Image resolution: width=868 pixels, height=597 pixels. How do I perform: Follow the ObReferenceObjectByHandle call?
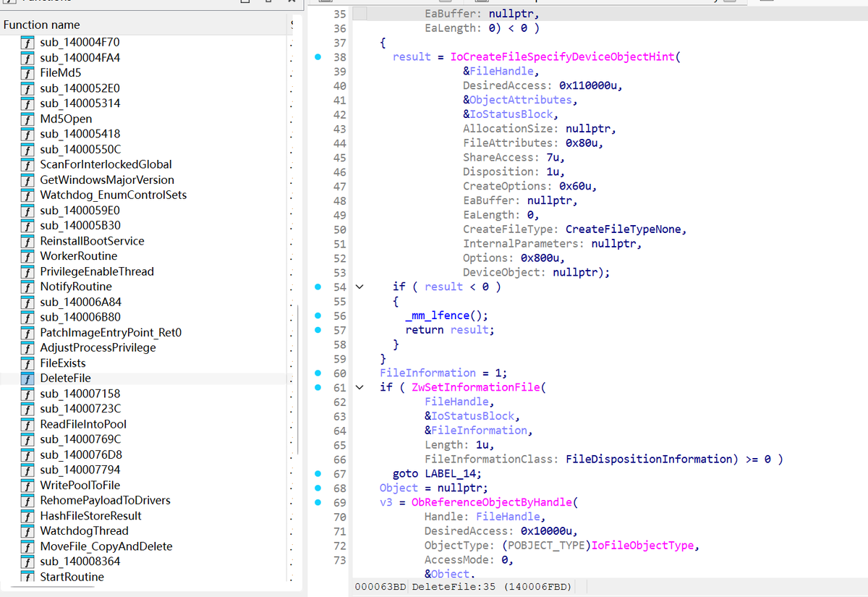(x=492, y=502)
